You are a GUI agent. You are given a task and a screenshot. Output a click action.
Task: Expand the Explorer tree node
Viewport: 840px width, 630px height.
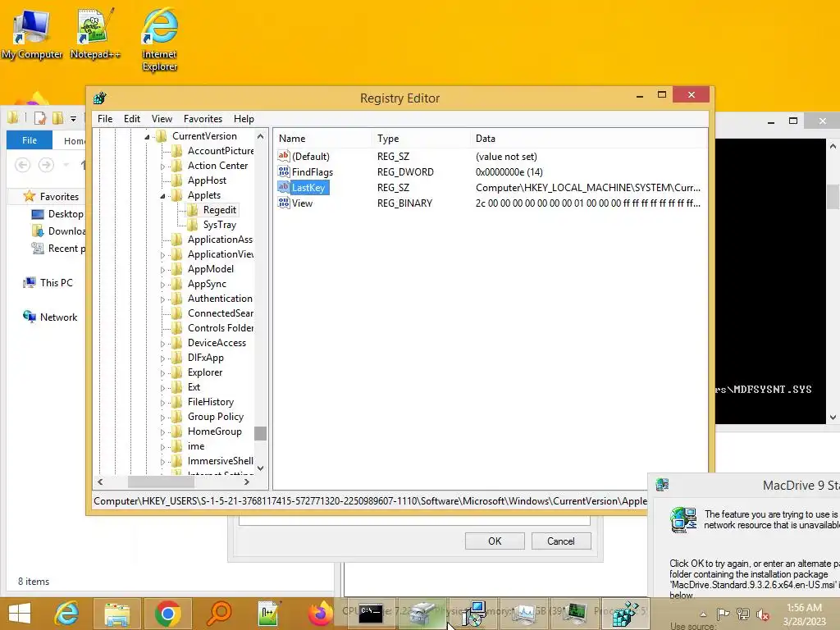pos(162,373)
